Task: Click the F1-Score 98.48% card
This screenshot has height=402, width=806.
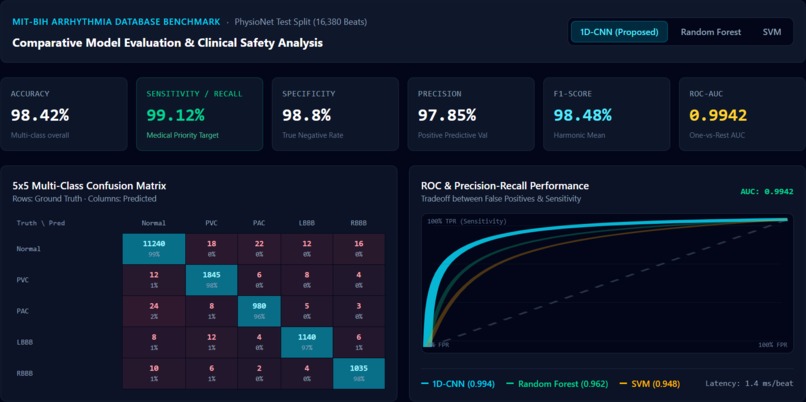Action: 607,114
